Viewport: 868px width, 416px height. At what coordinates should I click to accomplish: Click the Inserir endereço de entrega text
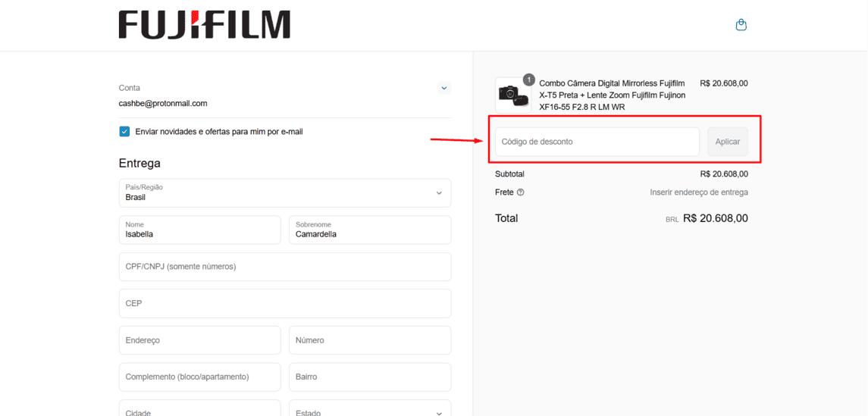point(699,192)
